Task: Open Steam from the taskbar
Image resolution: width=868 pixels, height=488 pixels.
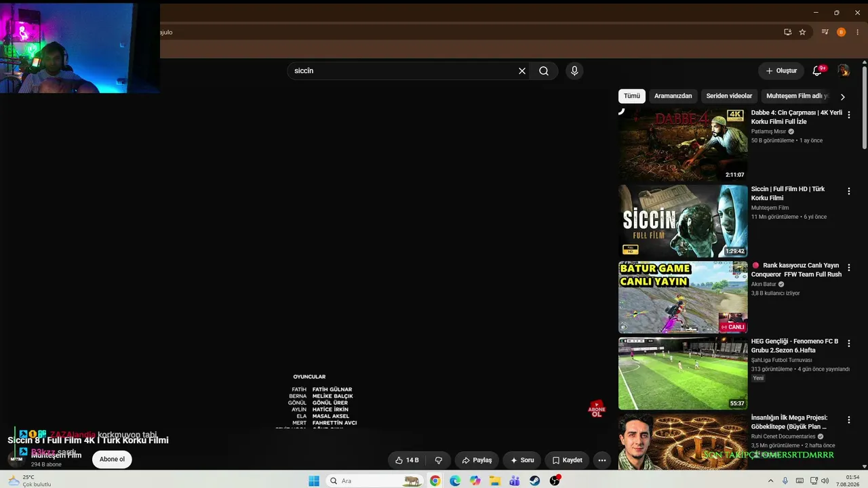Action: (535, 481)
